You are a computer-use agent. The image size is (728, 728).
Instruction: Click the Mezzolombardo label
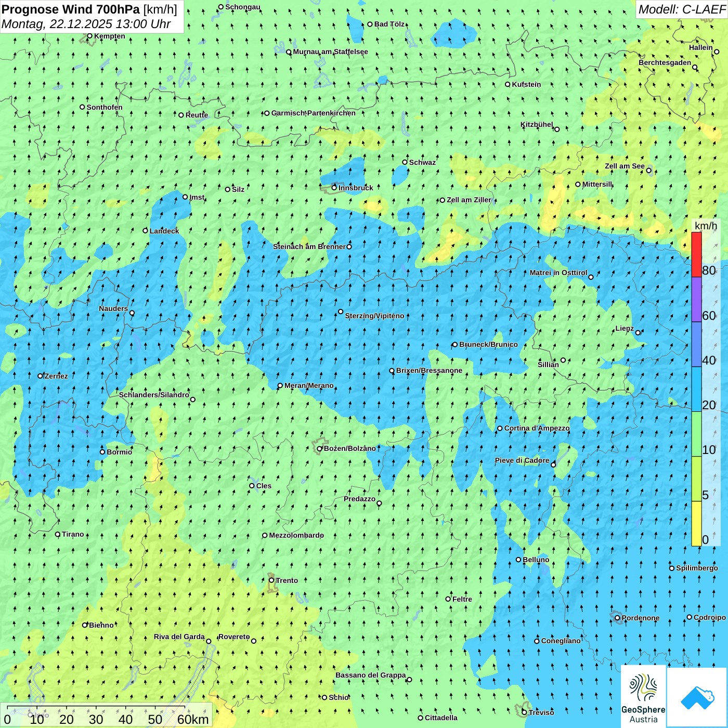pos(296,535)
